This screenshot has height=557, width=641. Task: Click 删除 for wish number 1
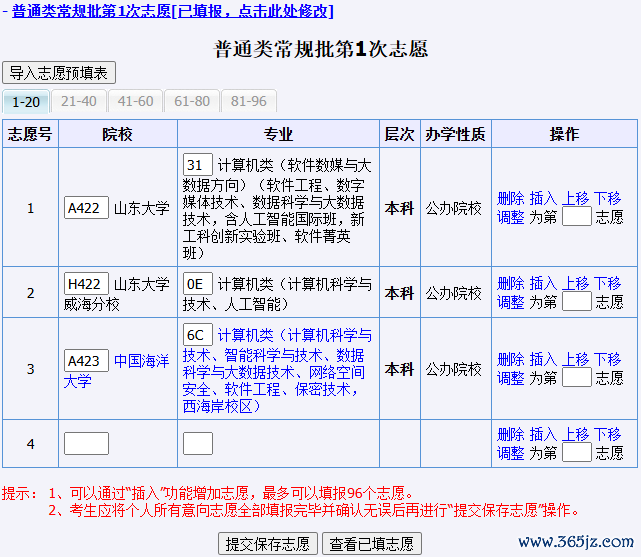point(511,199)
